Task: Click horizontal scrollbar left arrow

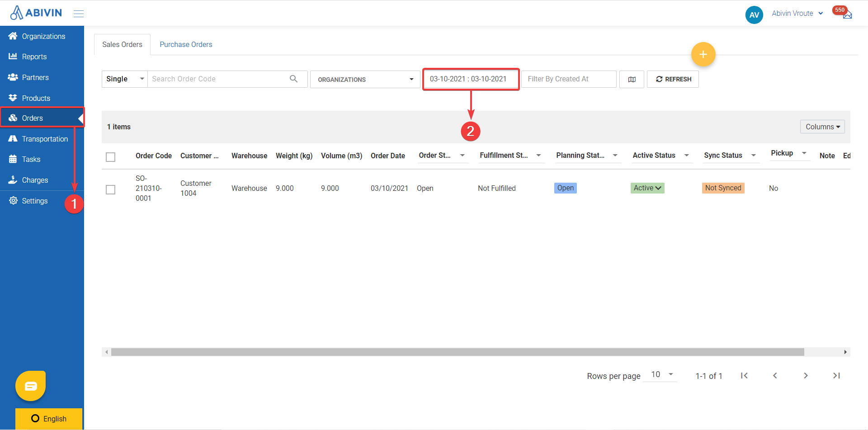Action: pos(106,352)
